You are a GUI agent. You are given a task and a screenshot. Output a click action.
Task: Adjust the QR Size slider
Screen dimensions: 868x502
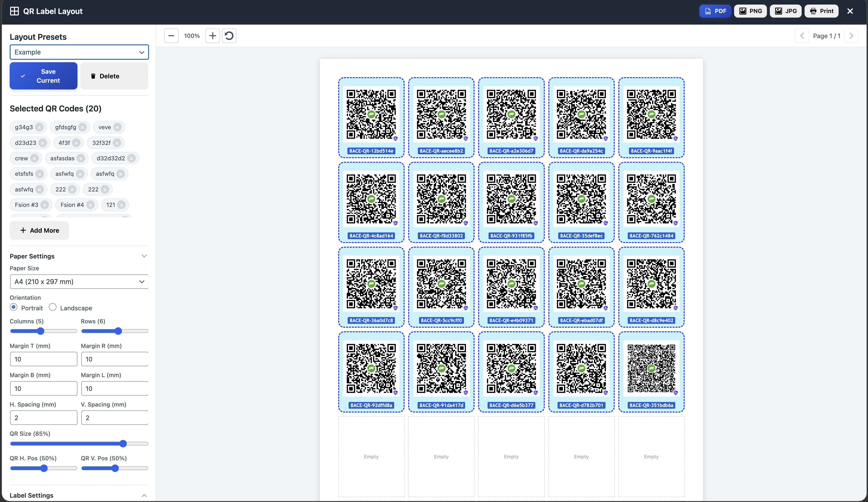click(123, 444)
